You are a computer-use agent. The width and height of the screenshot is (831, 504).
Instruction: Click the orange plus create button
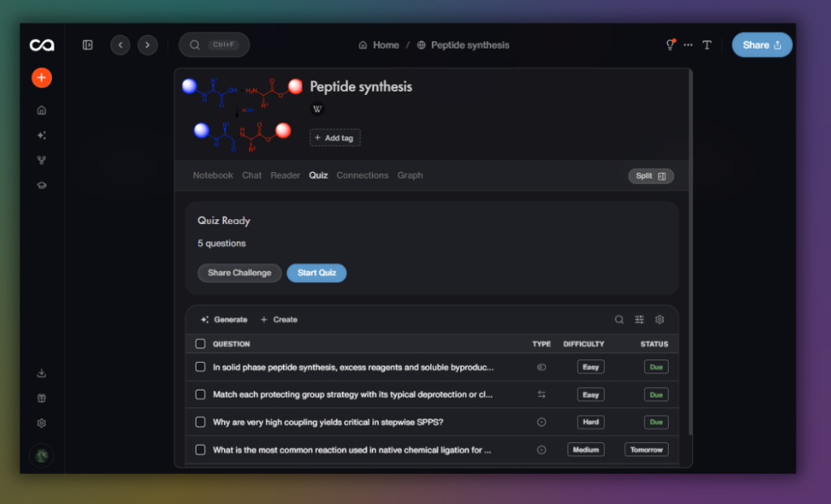pyautogui.click(x=41, y=78)
